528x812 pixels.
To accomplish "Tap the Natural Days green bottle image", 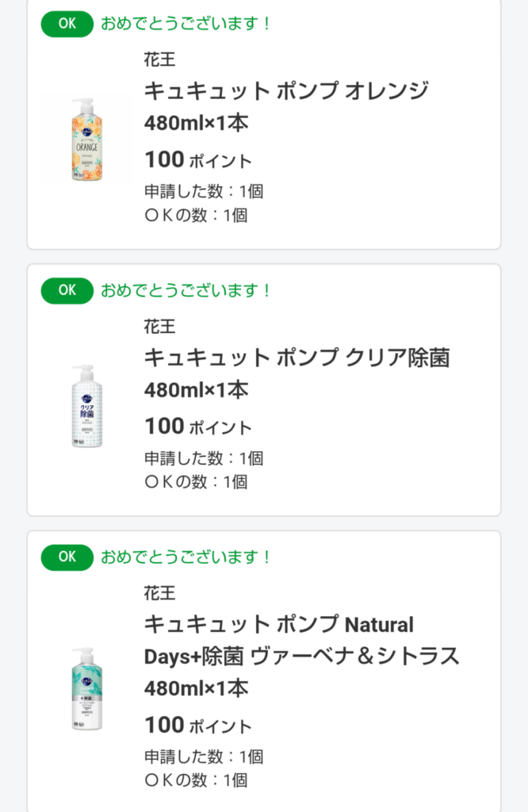I will (x=86, y=688).
